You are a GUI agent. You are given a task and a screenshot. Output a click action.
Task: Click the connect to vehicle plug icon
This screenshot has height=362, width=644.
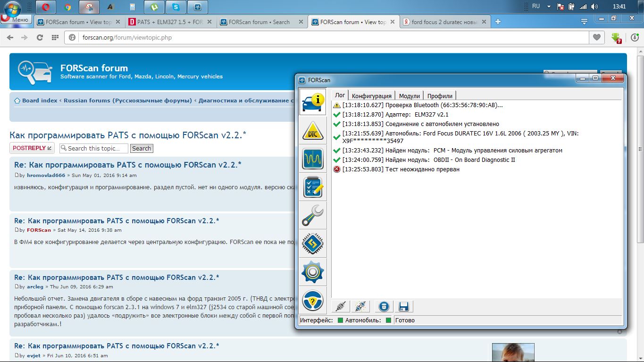coord(341,306)
